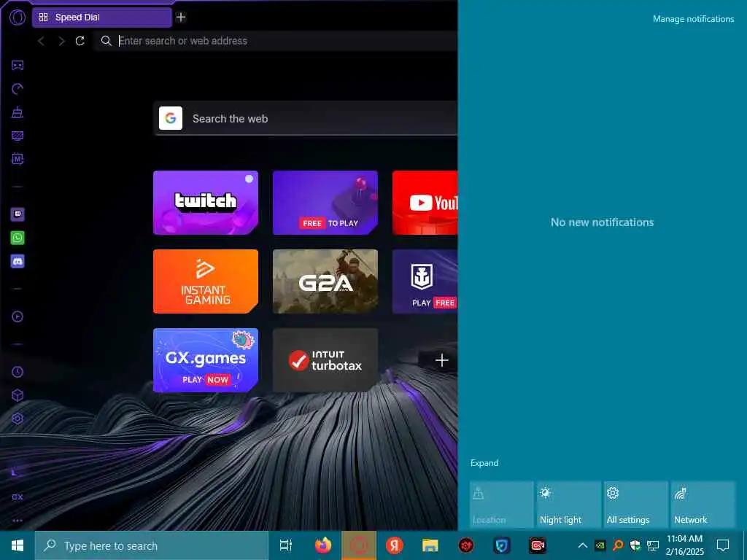Switch to the Speed Dial tab

point(102,17)
